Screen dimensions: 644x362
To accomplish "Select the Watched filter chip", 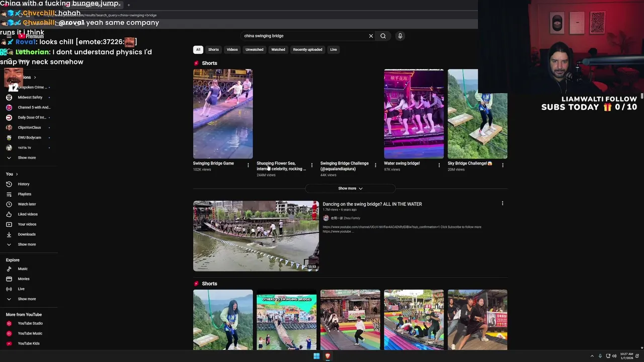I will 278,50.
